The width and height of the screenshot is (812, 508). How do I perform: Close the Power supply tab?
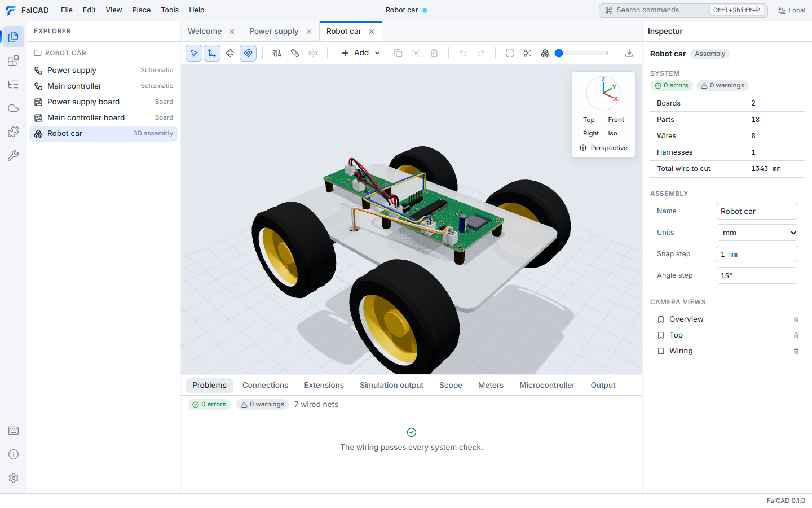click(x=309, y=32)
